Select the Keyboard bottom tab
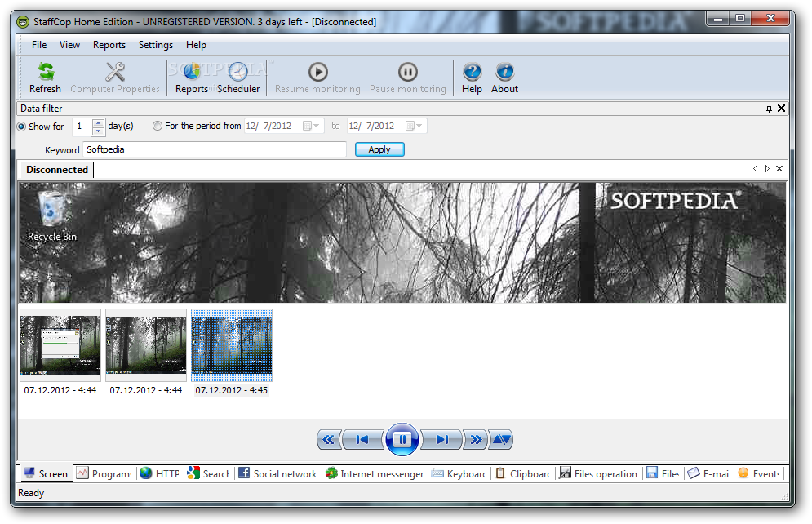 [x=459, y=473]
